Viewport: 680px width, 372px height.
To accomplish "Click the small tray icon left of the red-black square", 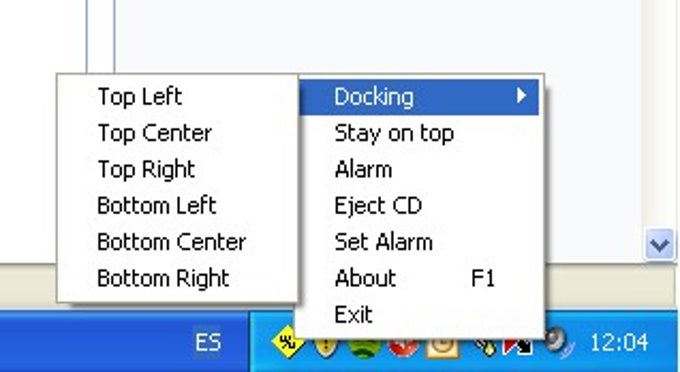I will tap(486, 348).
